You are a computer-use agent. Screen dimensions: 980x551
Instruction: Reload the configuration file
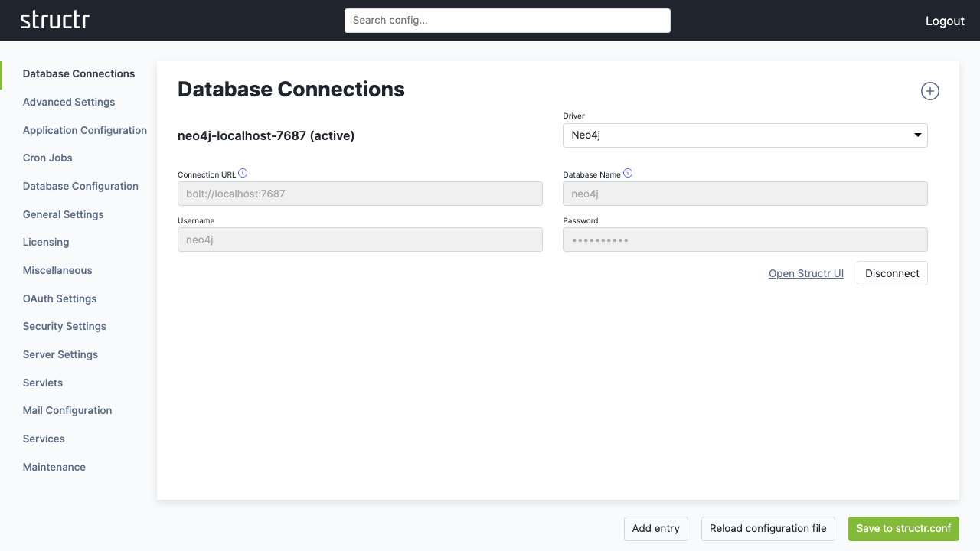pyautogui.click(x=768, y=528)
